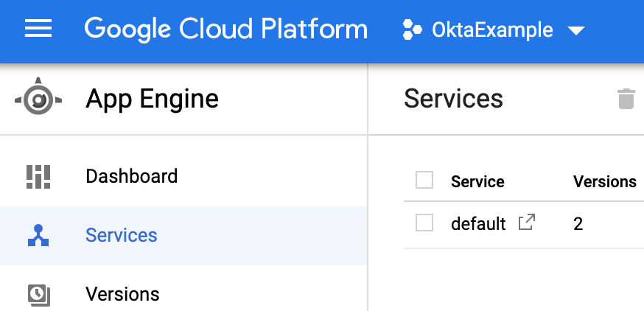The width and height of the screenshot is (644, 311).
Task: Sort by the Service column header
Action: (x=477, y=181)
